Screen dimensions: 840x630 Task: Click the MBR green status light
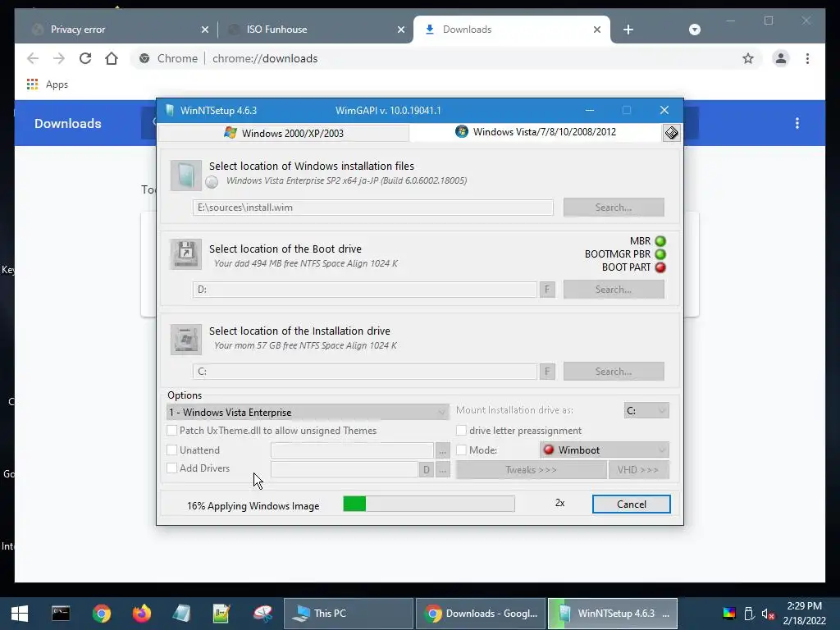660,241
